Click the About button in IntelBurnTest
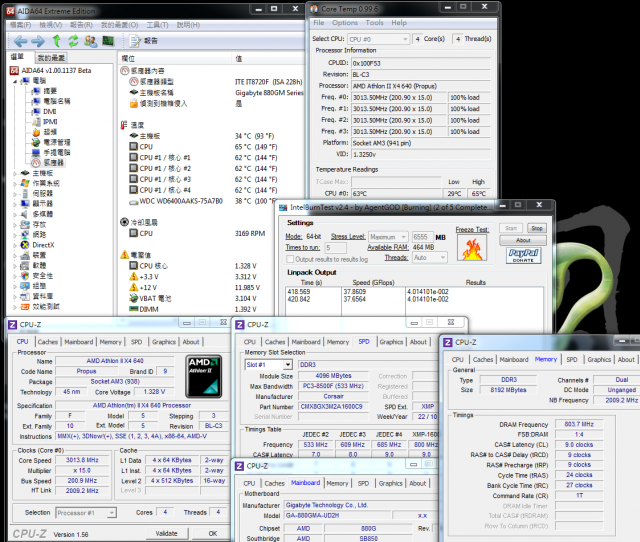Screen dimensions: 640x542 523,240
